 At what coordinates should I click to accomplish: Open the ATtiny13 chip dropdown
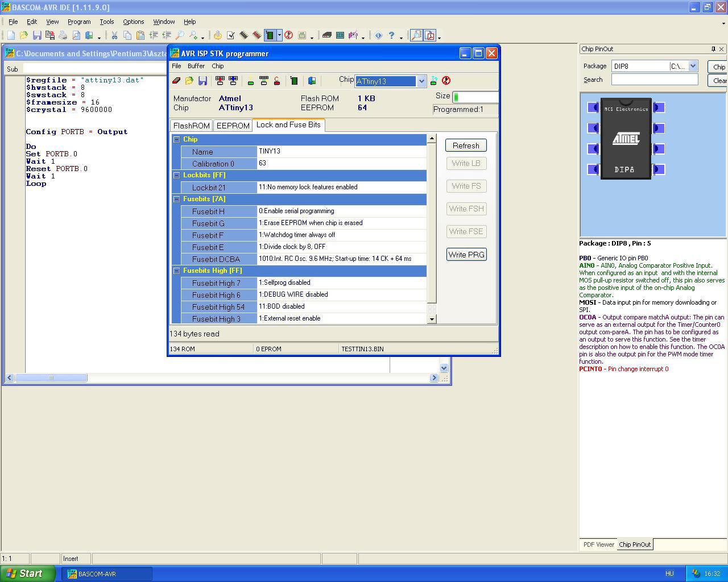coord(421,81)
